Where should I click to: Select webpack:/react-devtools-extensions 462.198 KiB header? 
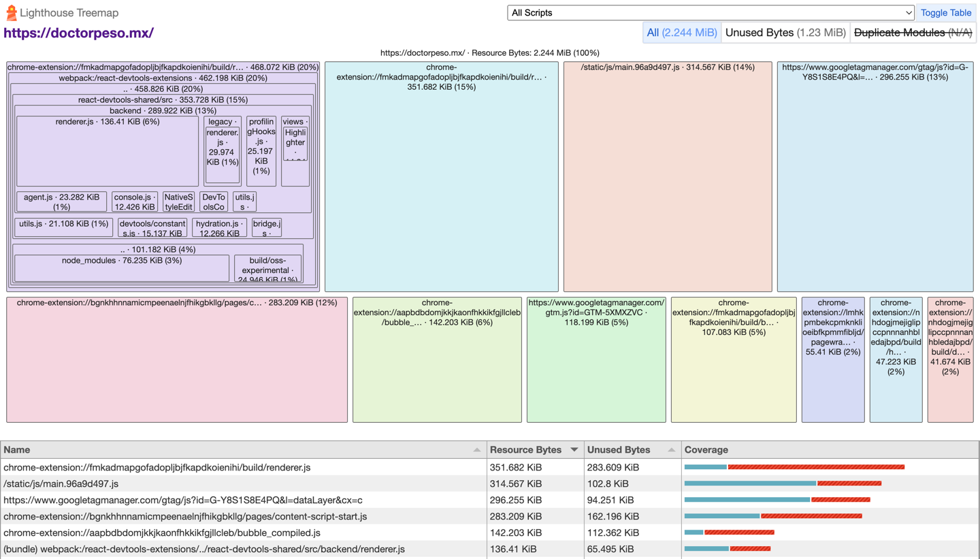coord(163,78)
